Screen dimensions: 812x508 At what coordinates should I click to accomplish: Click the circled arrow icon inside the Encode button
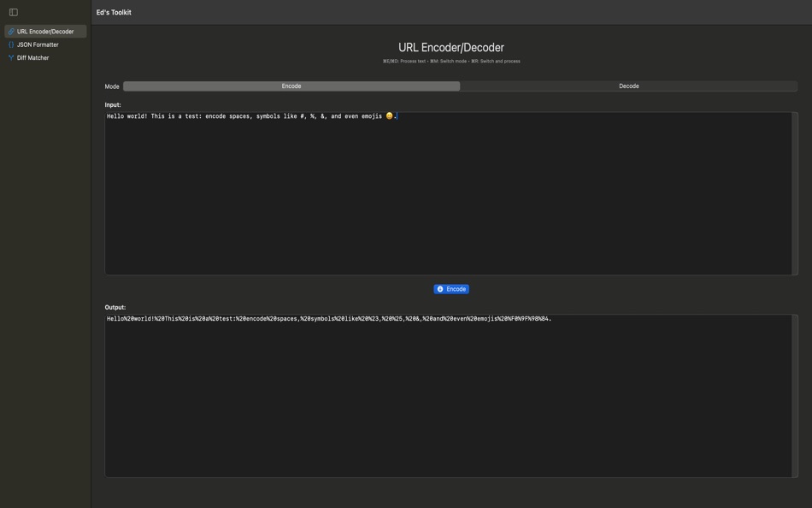[439, 288]
